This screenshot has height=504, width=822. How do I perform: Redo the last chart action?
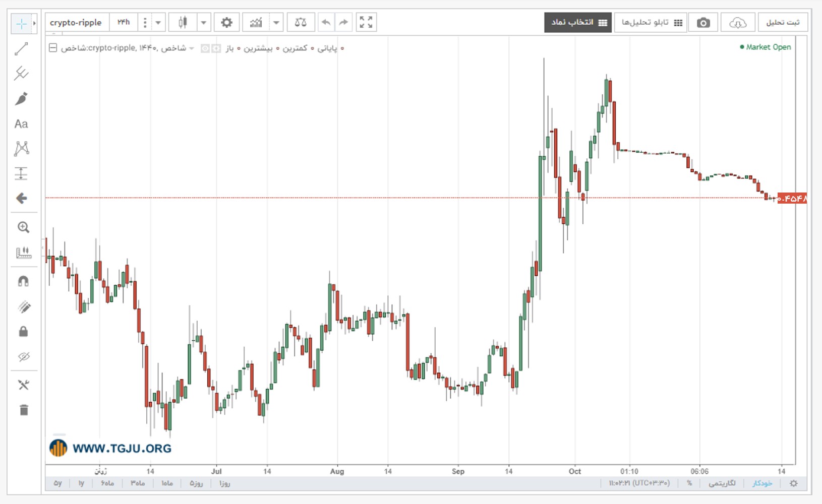343,23
